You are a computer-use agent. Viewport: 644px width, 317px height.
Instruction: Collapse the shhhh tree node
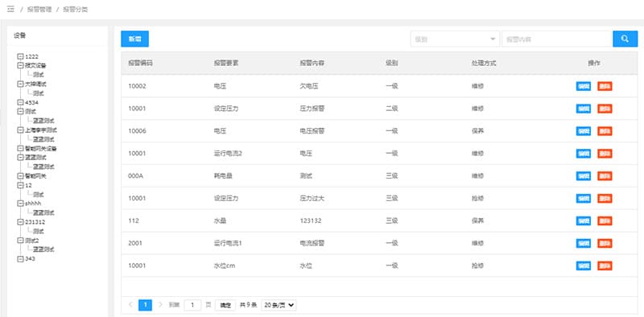pos(20,204)
